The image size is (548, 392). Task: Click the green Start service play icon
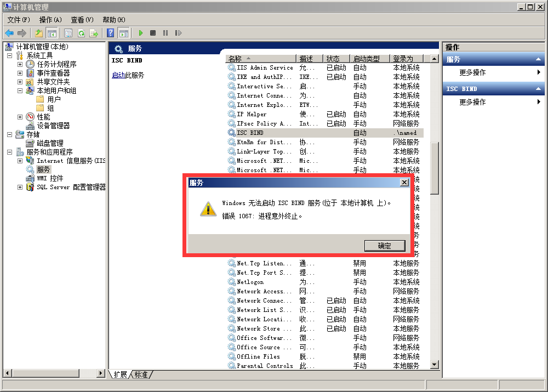click(x=140, y=33)
